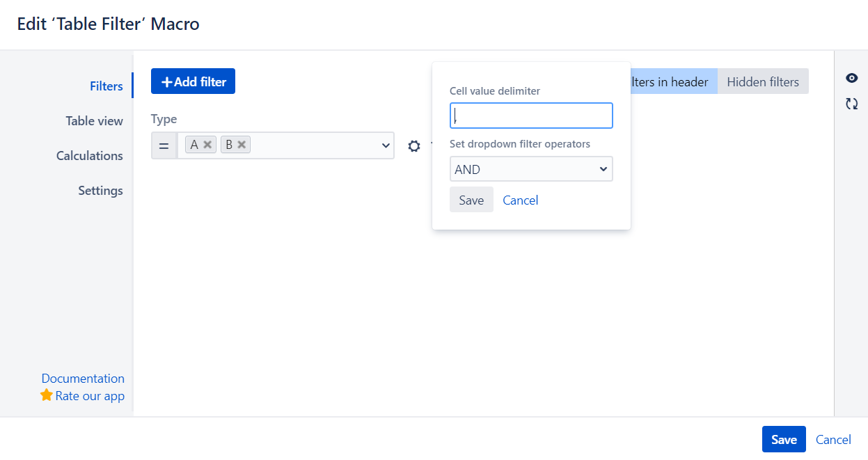
Task: Switch to the Table view section
Action: pos(94,120)
